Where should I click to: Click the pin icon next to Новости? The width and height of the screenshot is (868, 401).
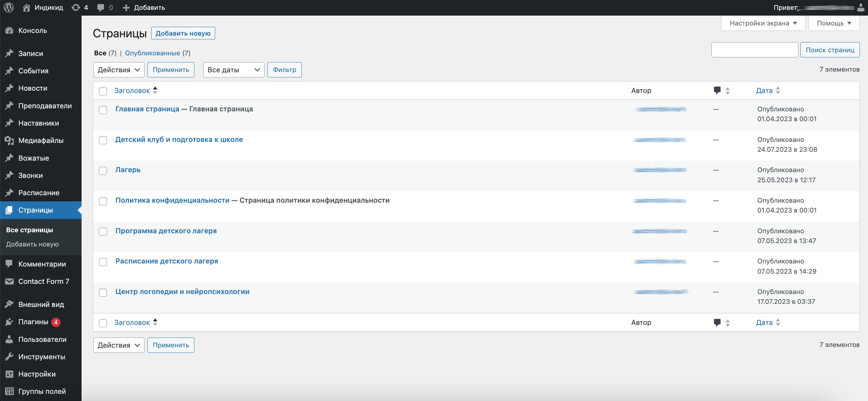pyautogui.click(x=9, y=88)
